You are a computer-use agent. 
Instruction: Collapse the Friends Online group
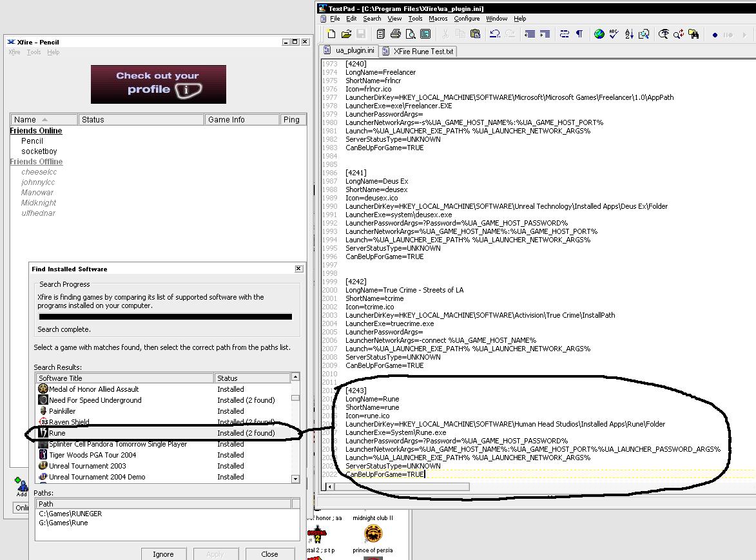click(x=35, y=131)
